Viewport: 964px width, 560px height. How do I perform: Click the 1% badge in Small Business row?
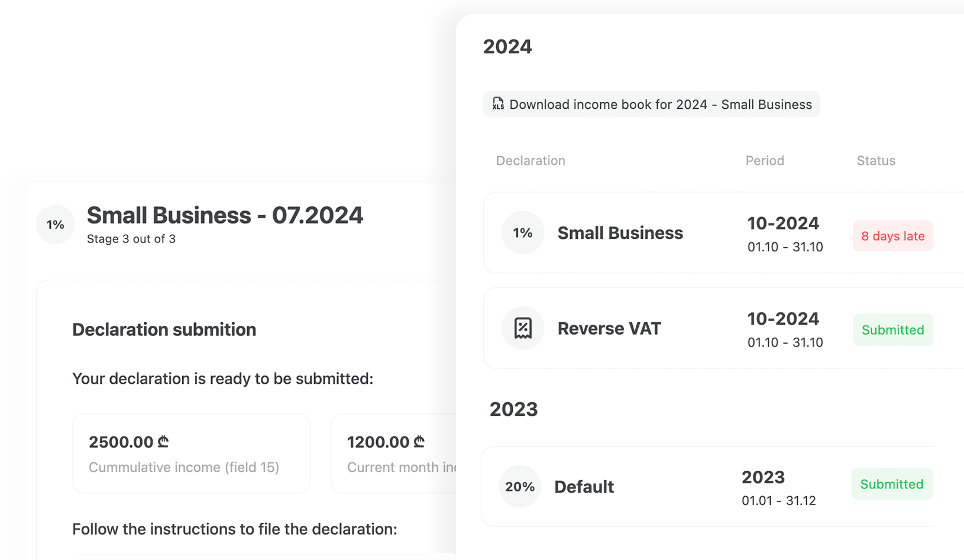click(523, 233)
